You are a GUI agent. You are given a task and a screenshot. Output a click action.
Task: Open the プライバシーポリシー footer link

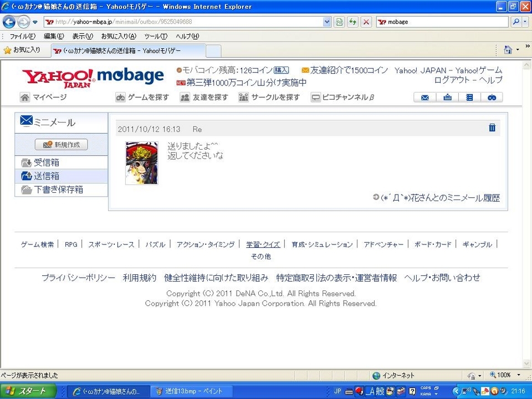tap(78, 278)
